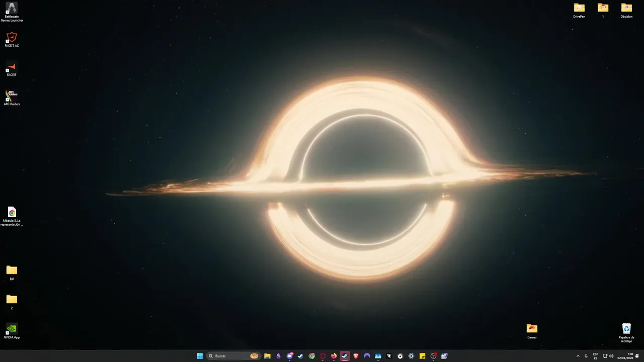This screenshot has width=644, height=362.
Task: Open Discord from the taskbar
Action: (290, 356)
